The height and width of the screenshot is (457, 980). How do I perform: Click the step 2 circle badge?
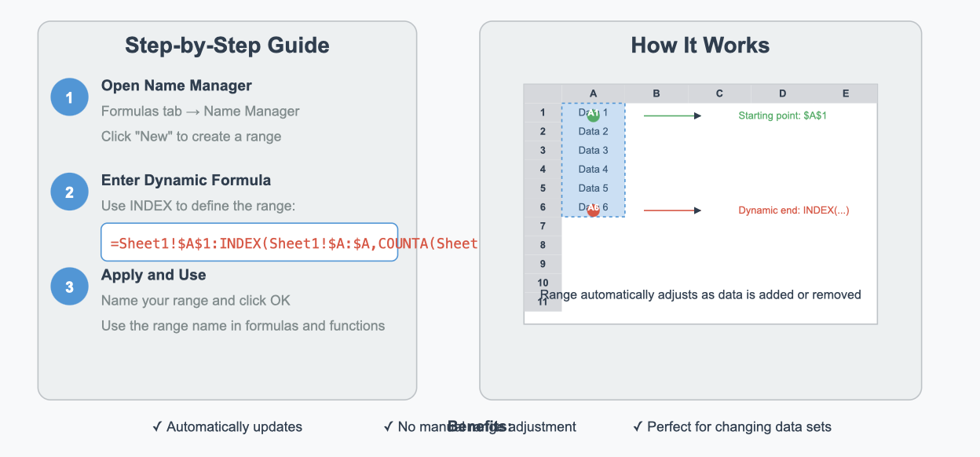69,192
